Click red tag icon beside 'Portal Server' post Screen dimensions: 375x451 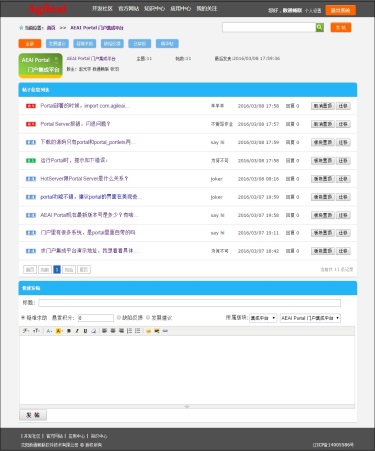pyautogui.click(x=31, y=124)
